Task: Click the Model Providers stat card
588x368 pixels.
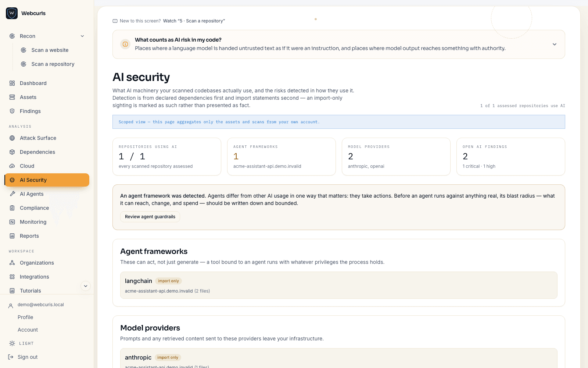Action: coord(396,157)
